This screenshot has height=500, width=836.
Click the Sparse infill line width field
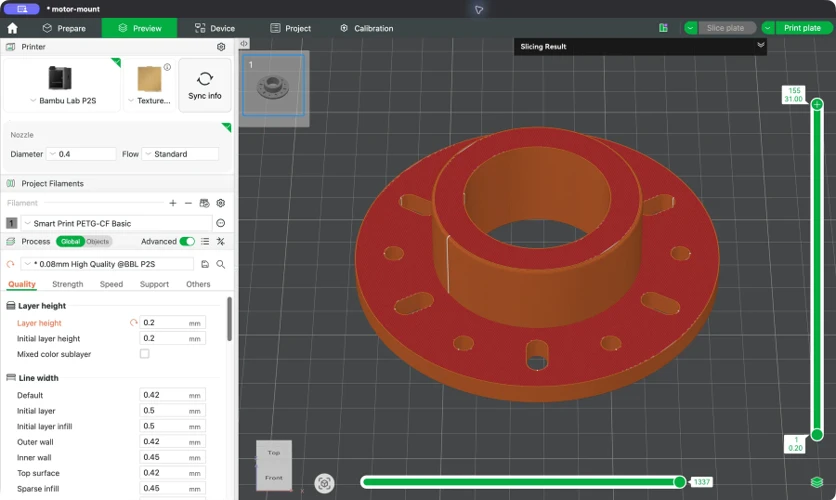(172, 488)
